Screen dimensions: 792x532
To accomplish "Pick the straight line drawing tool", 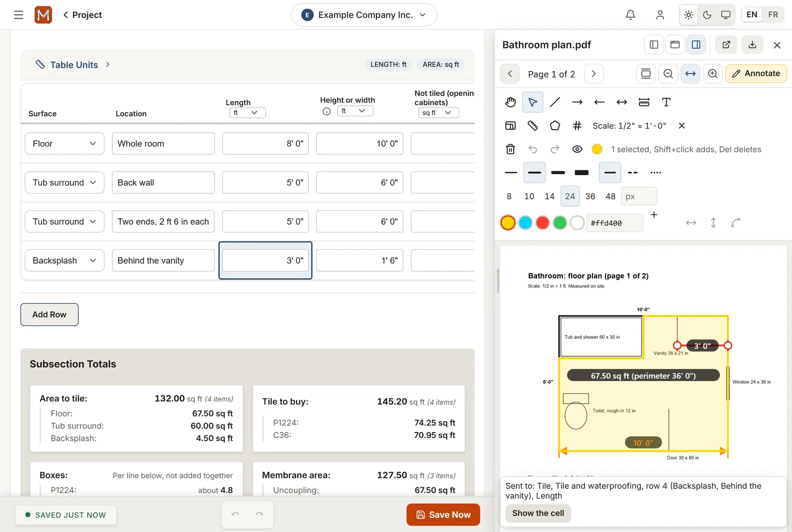I will [x=555, y=102].
